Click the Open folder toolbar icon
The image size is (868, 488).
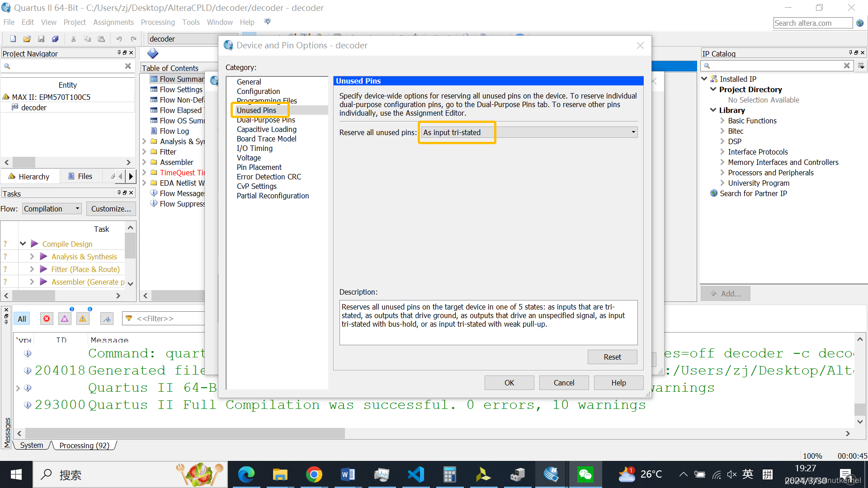tap(27, 39)
